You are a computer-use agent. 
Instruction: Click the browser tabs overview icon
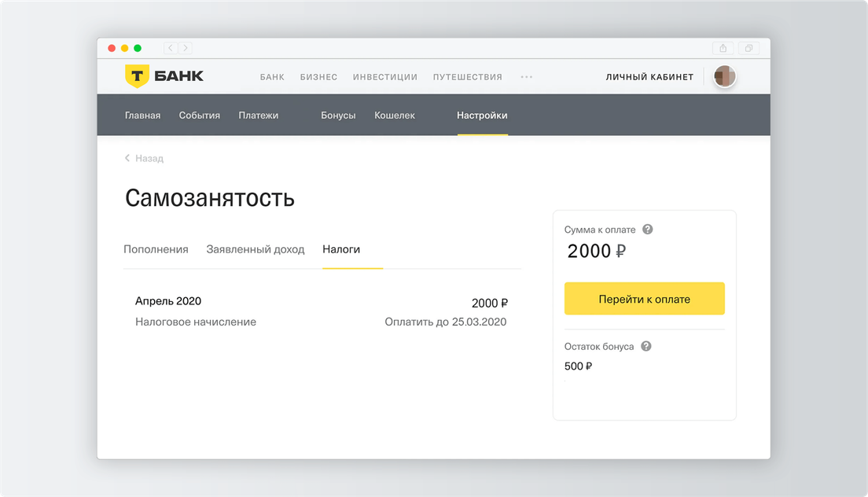click(x=749, y=48)
